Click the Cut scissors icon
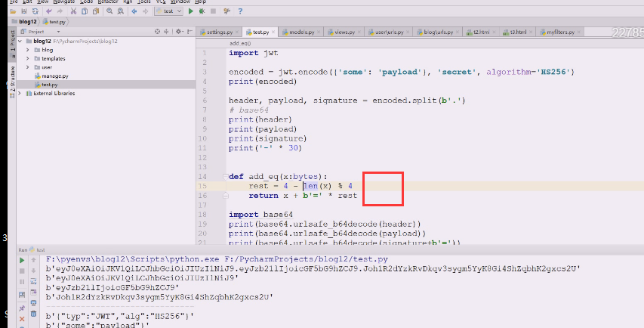Image resolution: width=644 pixels, height=328 pixels. point(73,11)
